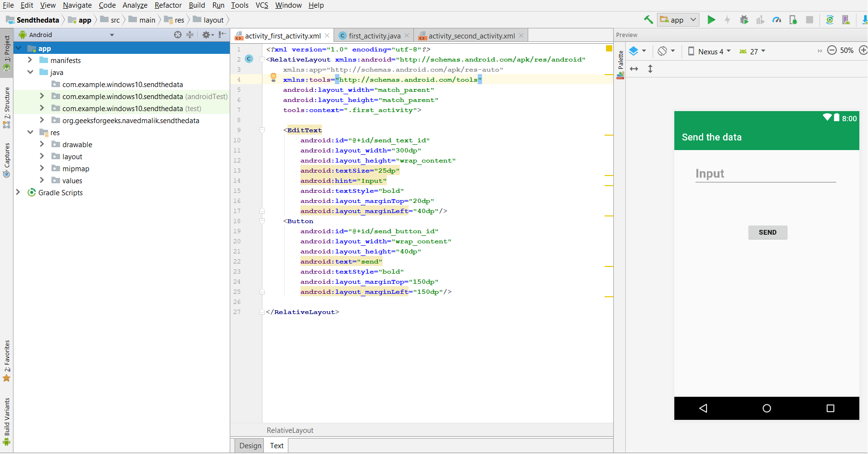
Task: Sync project with Gradle files icon
Action: click(830, 20)
